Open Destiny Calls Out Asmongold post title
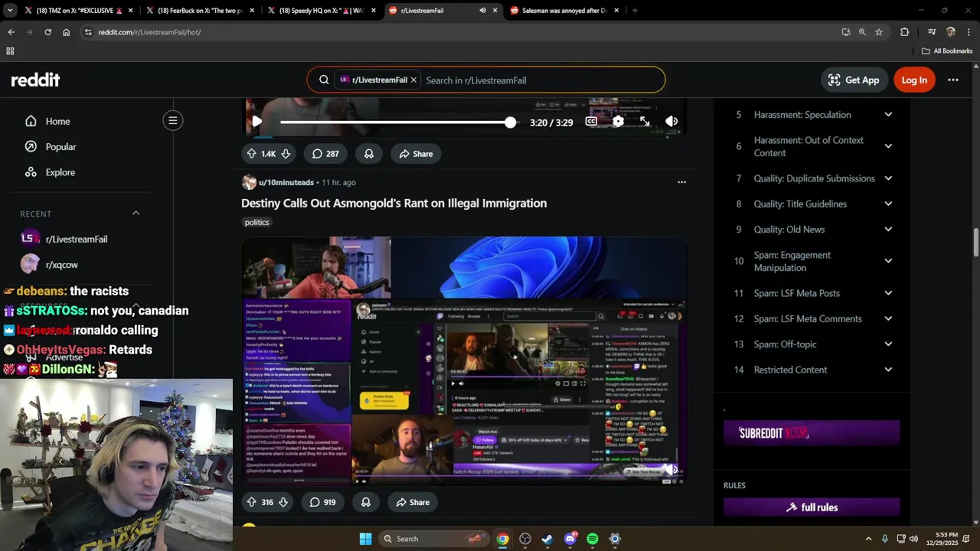The height and width of the screenshot is (551, 980). coord(394,203)
